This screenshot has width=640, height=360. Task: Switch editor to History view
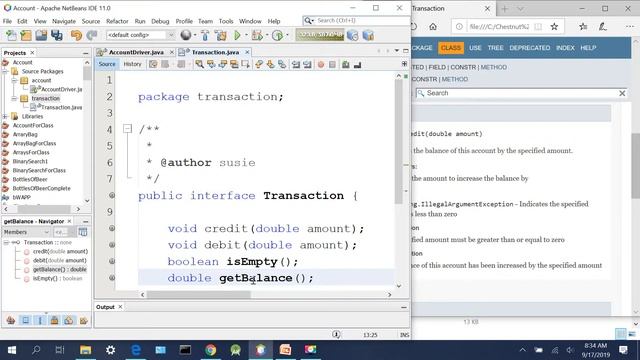pos(132,64)
